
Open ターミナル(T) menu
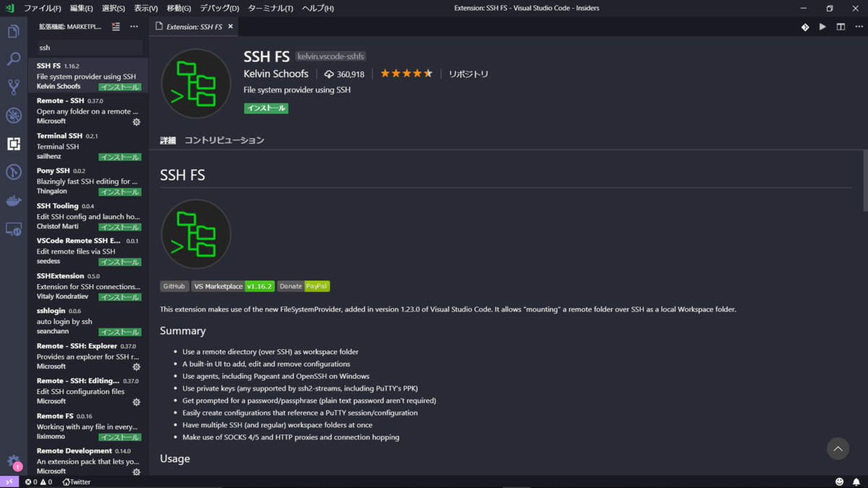[x=271, y=8]
